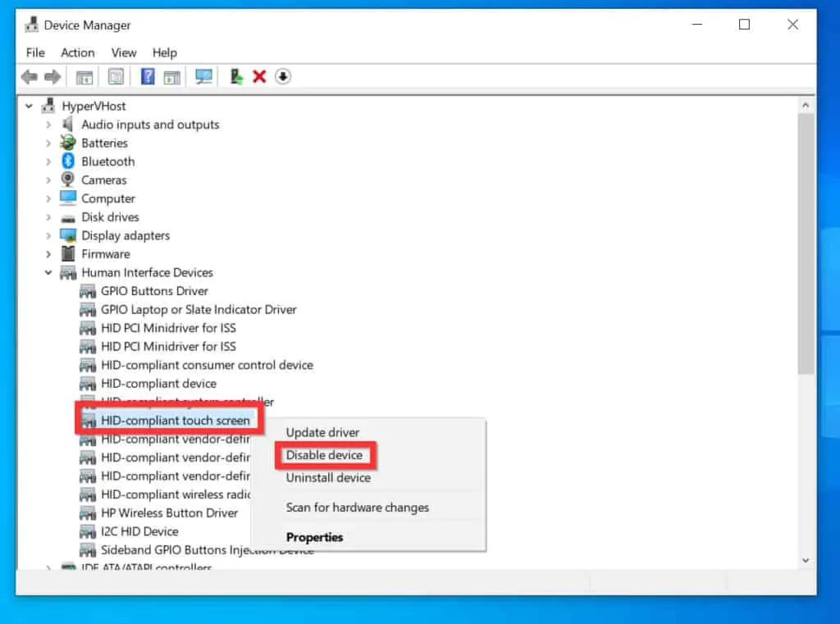Viewport: 840px width, 624px height.
Task: Open the View menu
Action: point(124,52)
